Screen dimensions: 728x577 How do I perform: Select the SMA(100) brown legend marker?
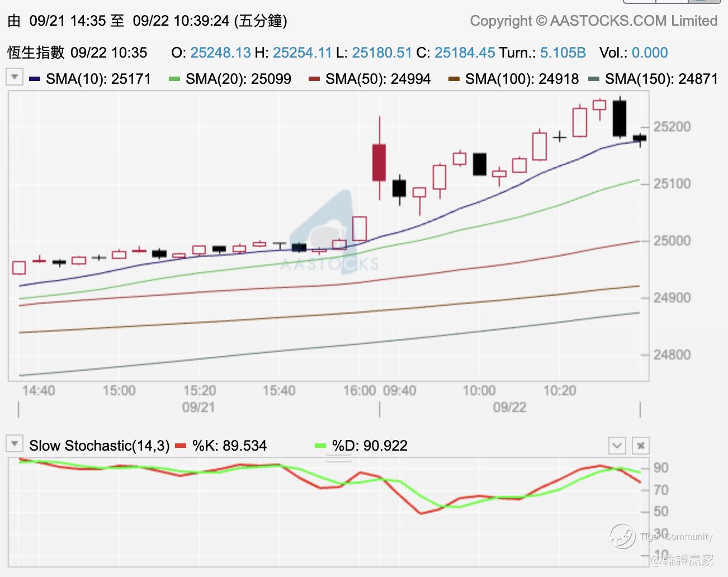click(x=454, y=79)
